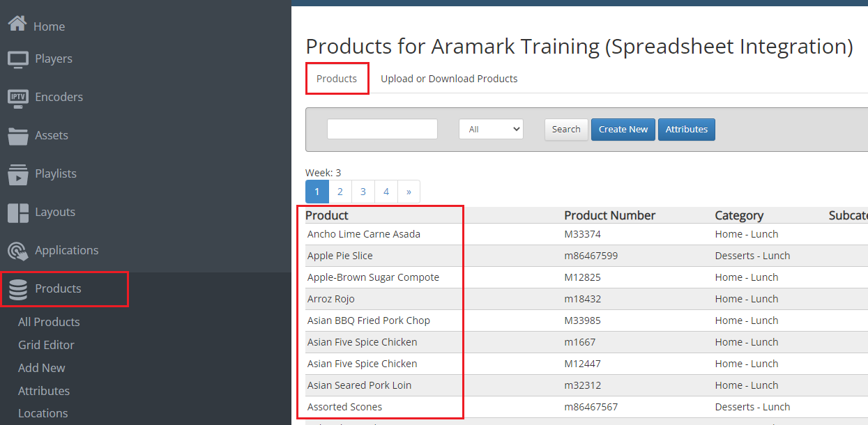Click the blue Attributes button

point(687,129)
